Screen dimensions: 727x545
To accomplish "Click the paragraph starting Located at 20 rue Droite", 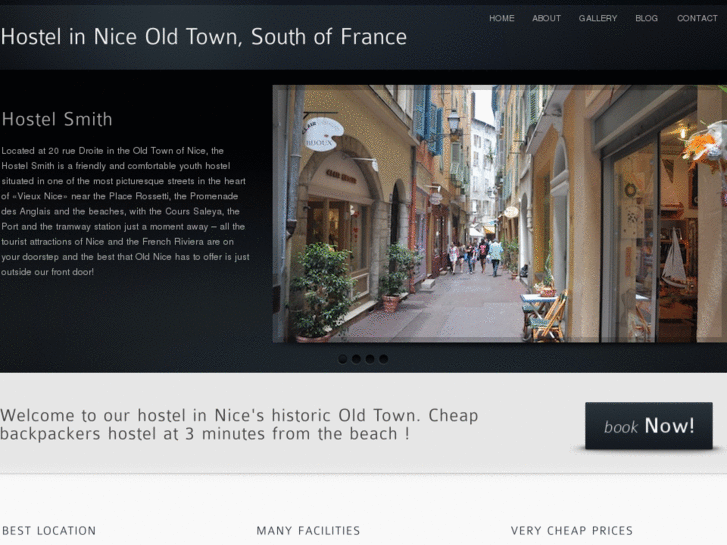I will tap(125, 211).
